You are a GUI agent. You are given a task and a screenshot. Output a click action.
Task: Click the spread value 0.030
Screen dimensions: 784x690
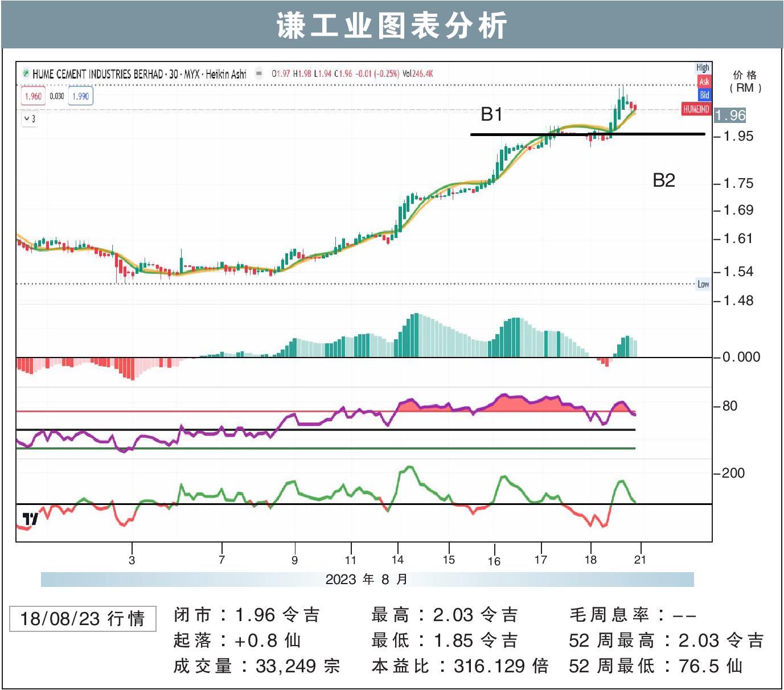(56, 96)
